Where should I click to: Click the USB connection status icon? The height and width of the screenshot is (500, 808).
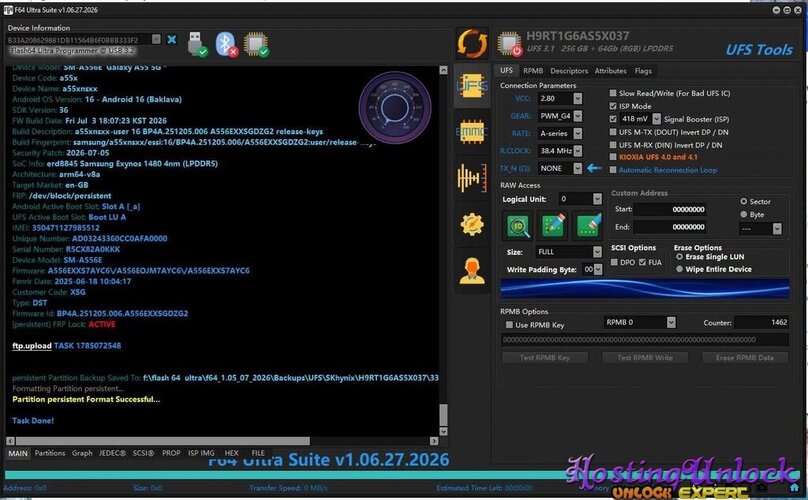(x=197, y=44)
